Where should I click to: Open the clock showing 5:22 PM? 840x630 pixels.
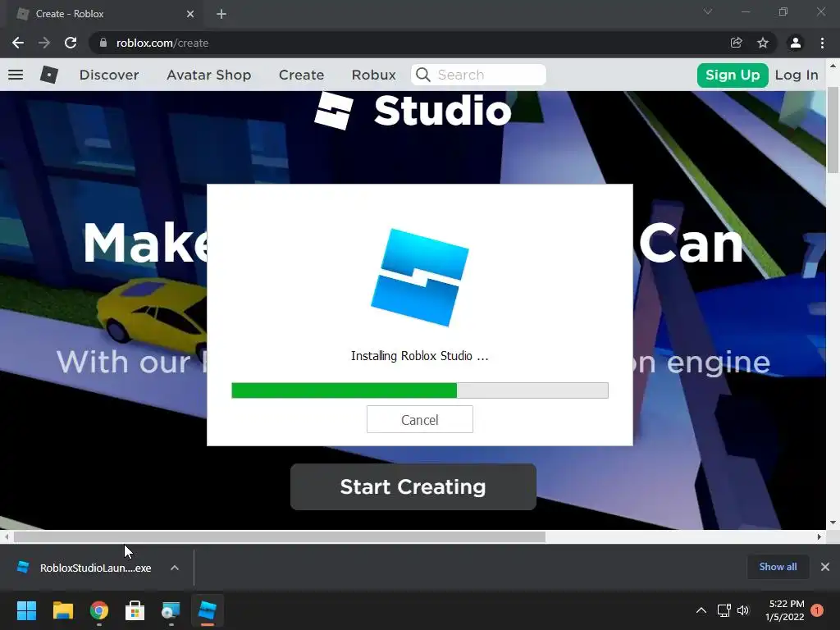pyautogui.click(x=785, y=610)
